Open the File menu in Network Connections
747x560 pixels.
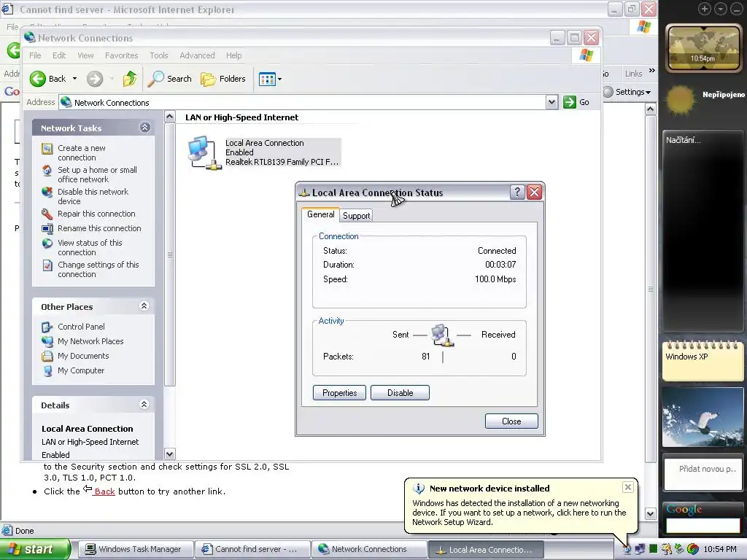point(35,55)
